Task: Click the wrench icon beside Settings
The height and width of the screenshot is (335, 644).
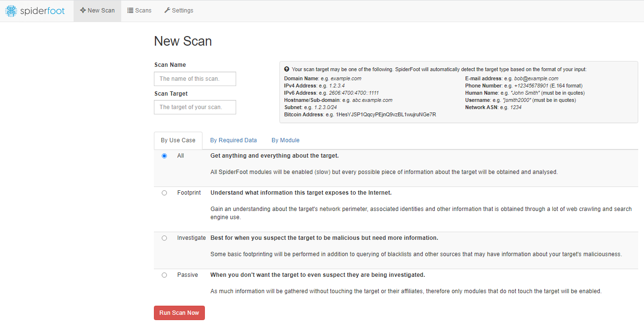Action: click(x=167, y=11)
